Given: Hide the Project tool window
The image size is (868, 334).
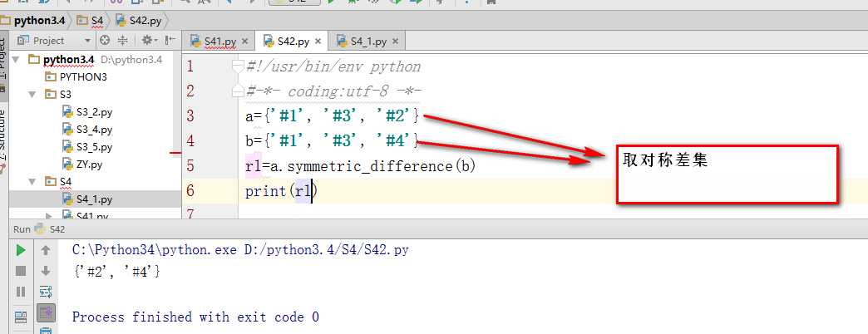Looking at the screenshot, I should coord(170,41).
